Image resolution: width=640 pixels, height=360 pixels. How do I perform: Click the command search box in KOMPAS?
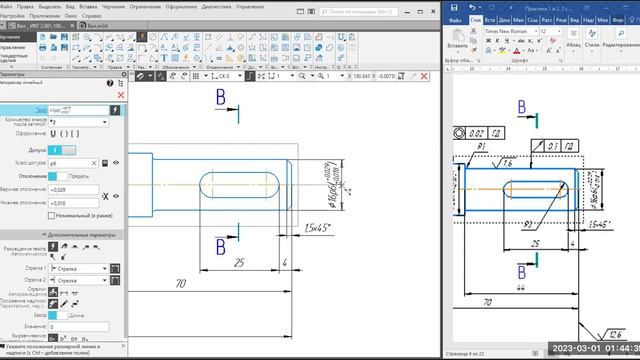click(x=358, y=12)
